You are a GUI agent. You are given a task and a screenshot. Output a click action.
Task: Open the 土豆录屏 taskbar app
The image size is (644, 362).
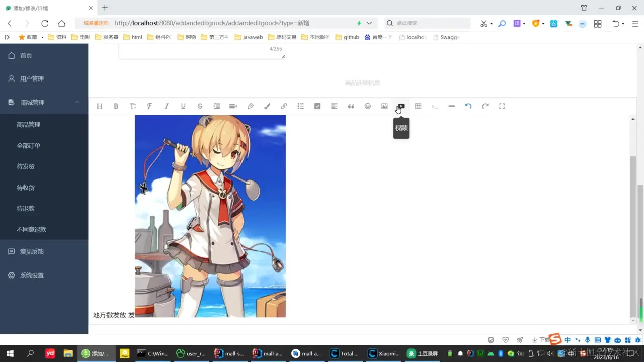[423, 353]
